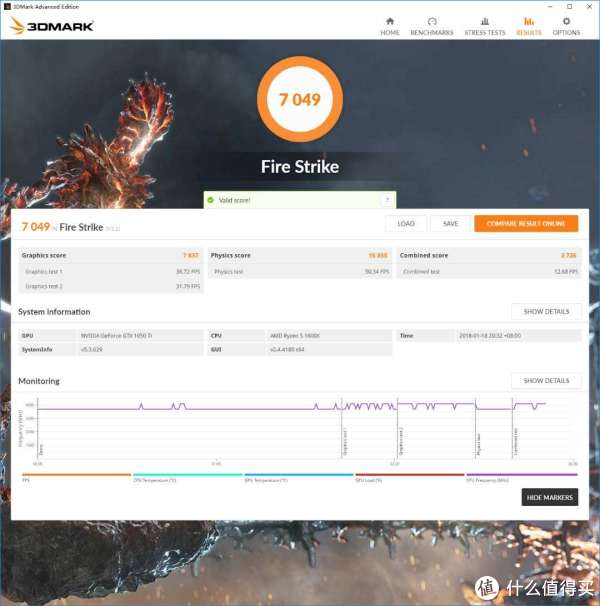Click the Time value in System information
Screen dimensions: 600x606
(x=490, y=335)
